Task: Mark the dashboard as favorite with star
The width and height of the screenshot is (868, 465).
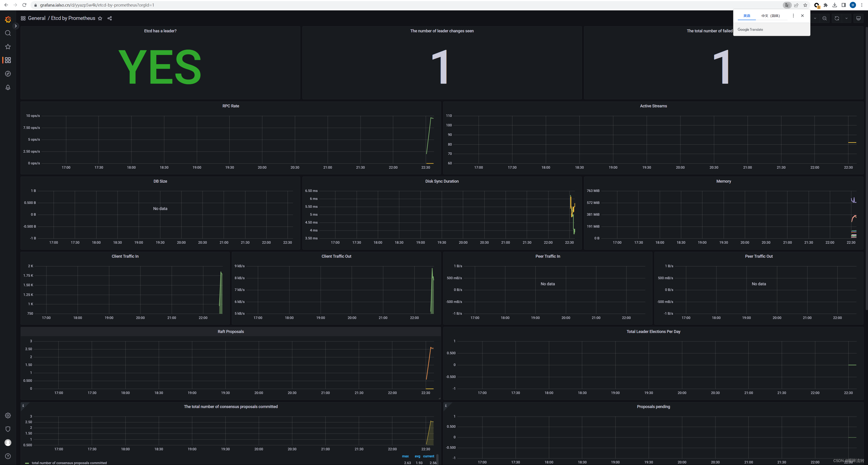Action: (100, 19)
